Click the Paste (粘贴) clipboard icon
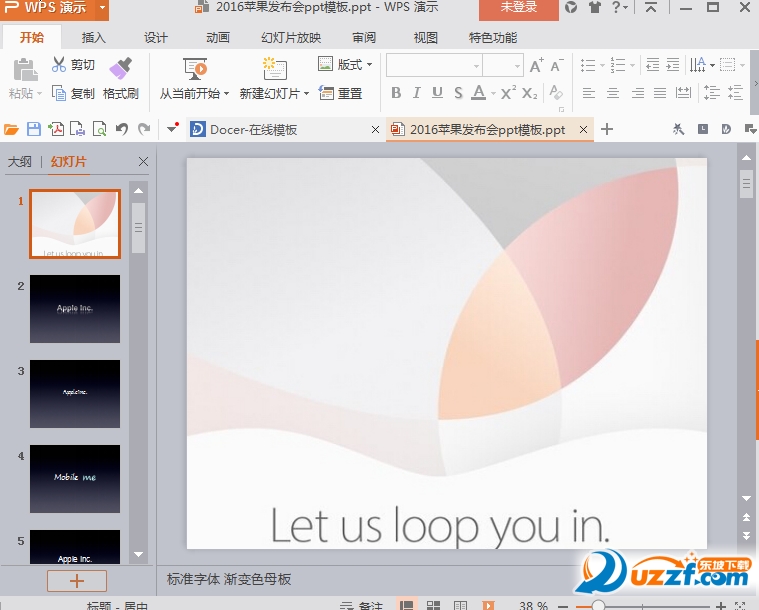The width and height of the screenshot is (759, 610). click(x=25, y=70)
